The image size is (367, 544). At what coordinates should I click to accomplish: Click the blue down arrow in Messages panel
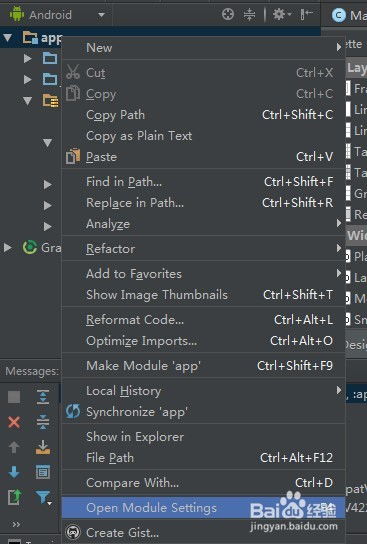(14, 472)
